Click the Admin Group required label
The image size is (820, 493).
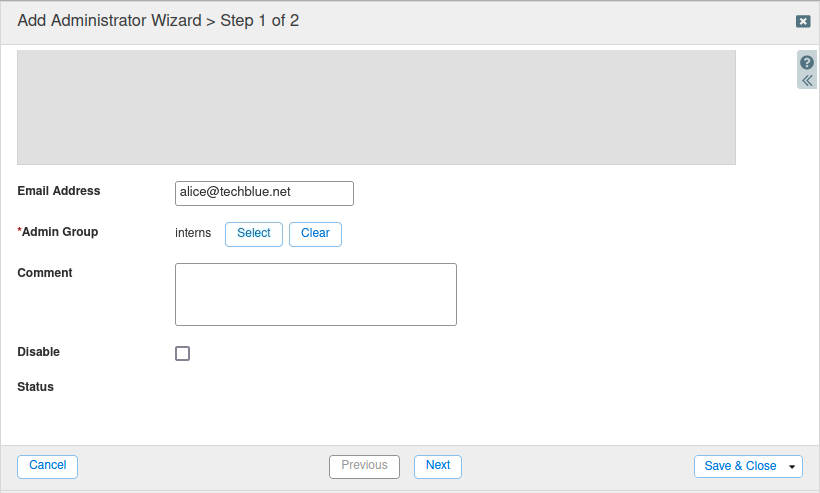pyautogui.click(x=60, y=232)
